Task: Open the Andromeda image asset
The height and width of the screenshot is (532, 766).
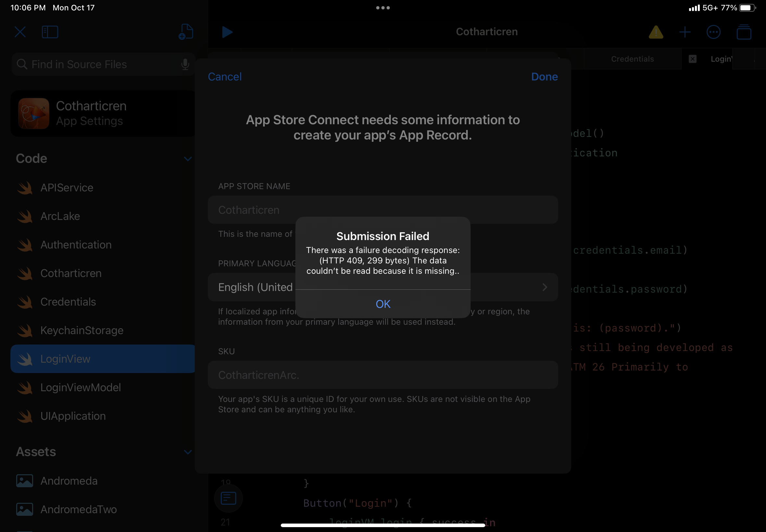Action: pyautogui.click(x=103, y=481)
